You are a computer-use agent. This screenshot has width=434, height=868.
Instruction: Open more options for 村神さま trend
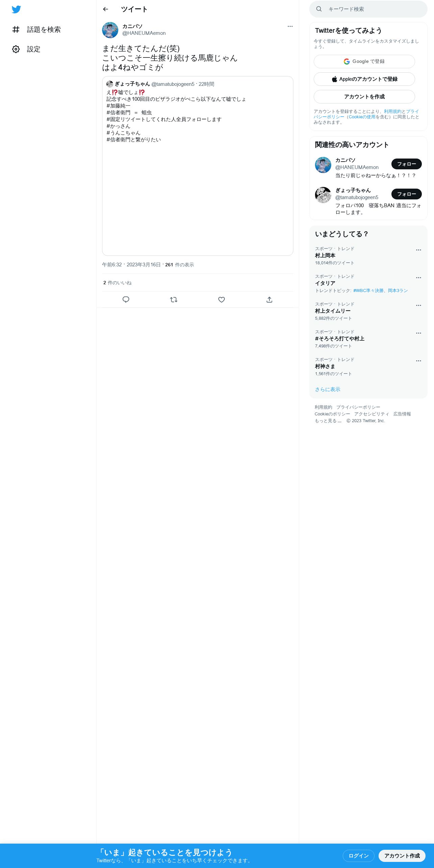pos(418,361)
